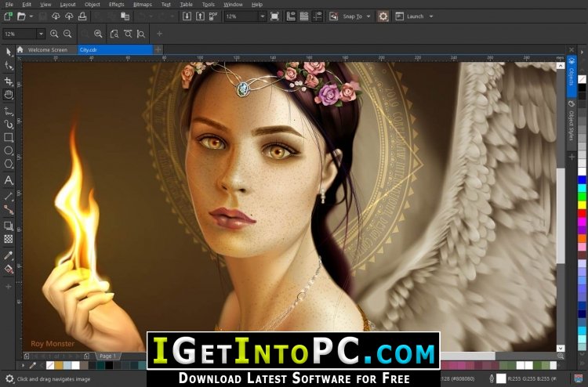Create a new document from toolbar
588x387 pixels.
8,16
